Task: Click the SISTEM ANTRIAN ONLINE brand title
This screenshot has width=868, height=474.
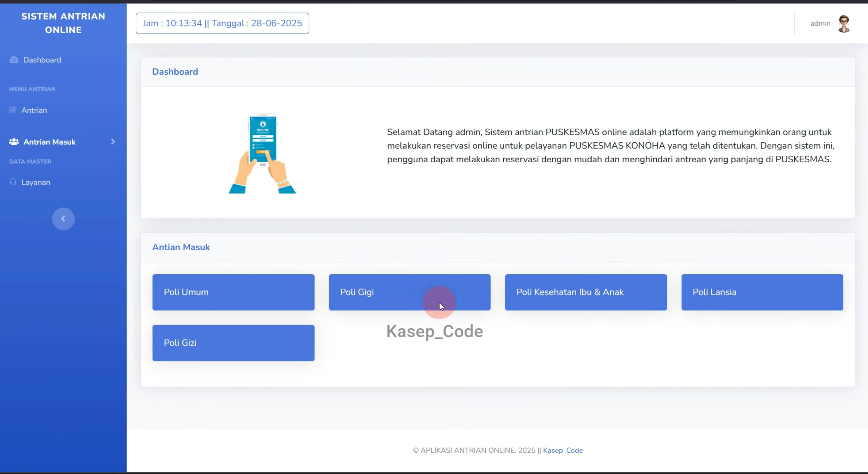Action: coord(63,23)
